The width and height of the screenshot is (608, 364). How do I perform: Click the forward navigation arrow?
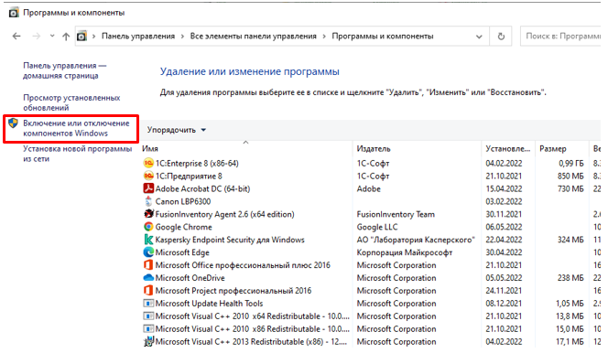(x=36, y=36)
